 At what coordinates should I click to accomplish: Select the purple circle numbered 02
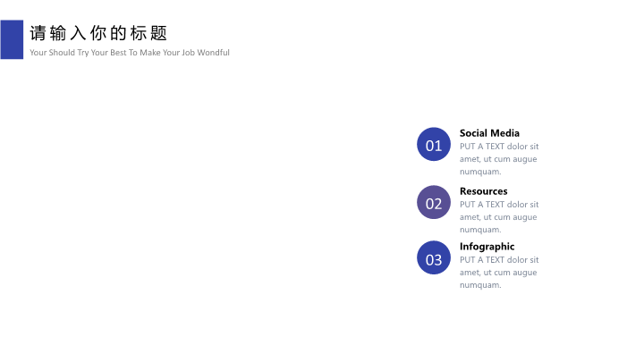click(x=434, y=202)
